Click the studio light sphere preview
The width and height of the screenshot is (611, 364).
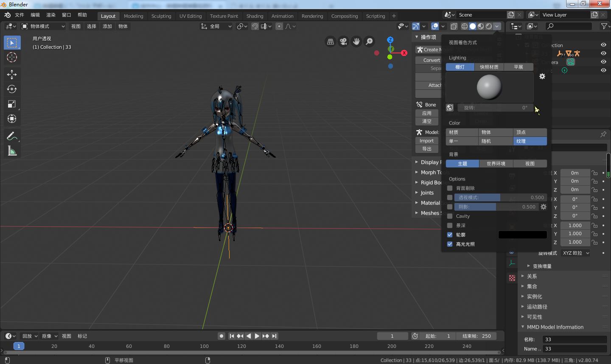(x=489, y=87)
